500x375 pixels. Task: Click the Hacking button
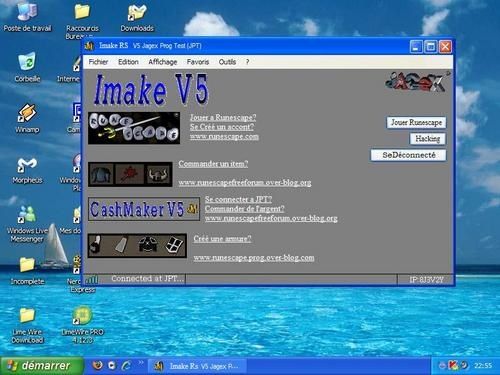tap(428, 139)
